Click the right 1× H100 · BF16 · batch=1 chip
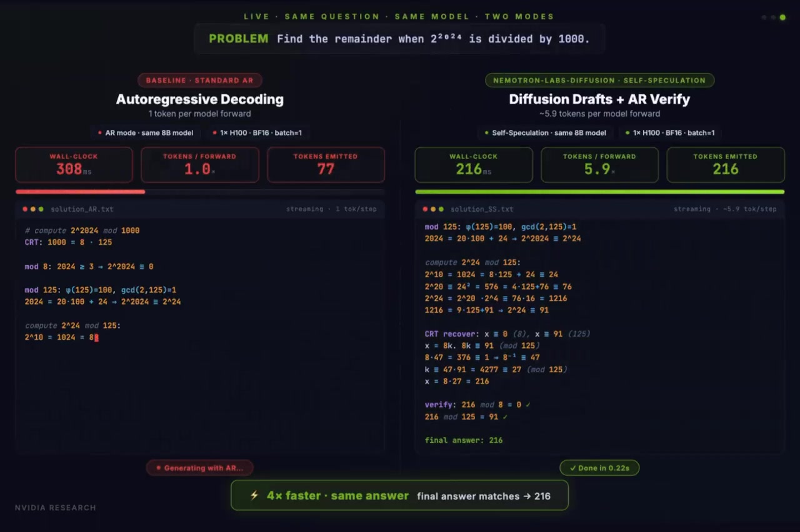Image resolution: width=800 pixels, height=532 pixels. pos(670,133)
